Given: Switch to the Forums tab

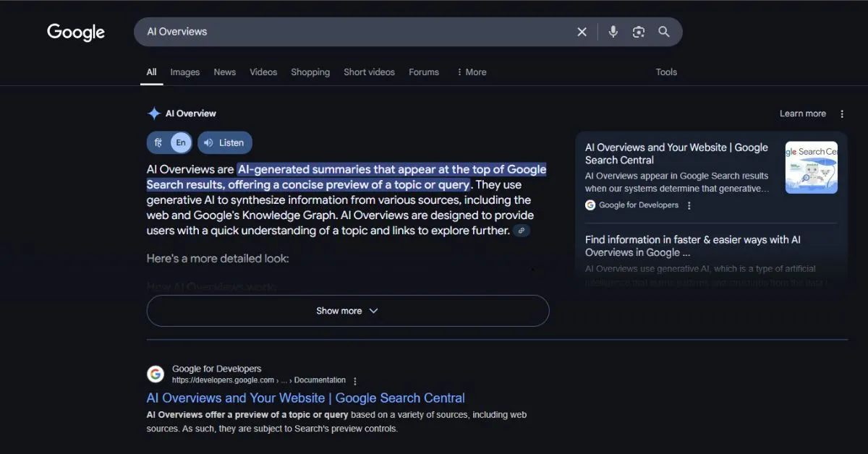Looking at the screenshot, I should click(424, 72).
